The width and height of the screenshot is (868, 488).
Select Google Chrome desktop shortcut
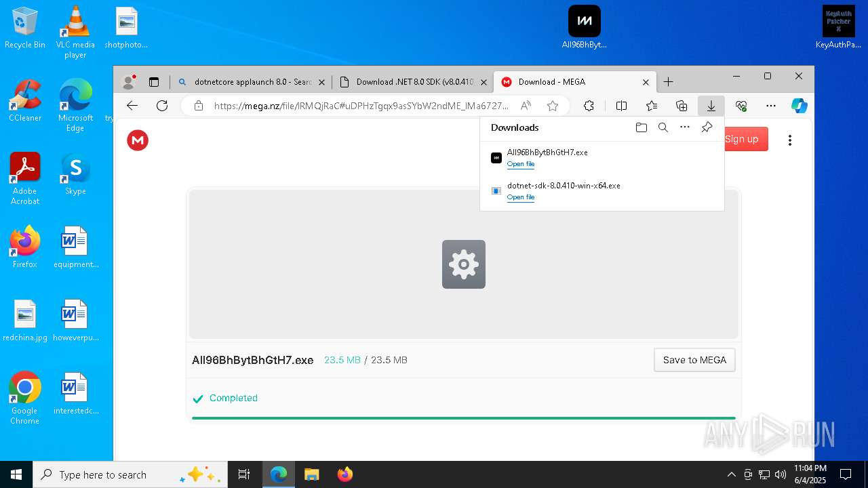pos(25,398)
